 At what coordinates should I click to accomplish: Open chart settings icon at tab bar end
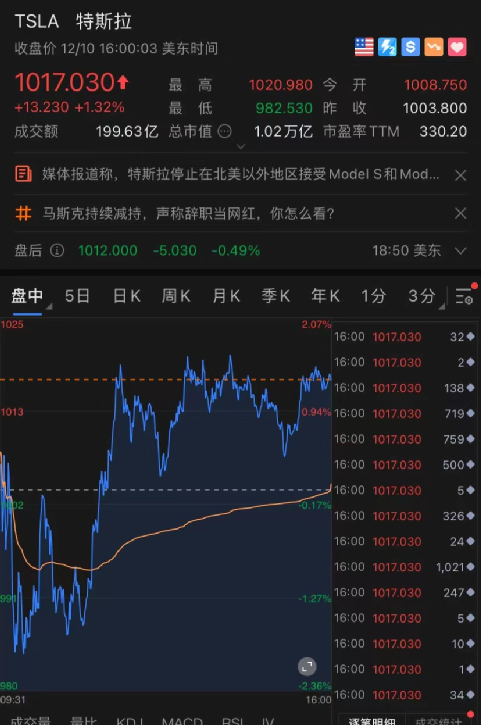464,296
